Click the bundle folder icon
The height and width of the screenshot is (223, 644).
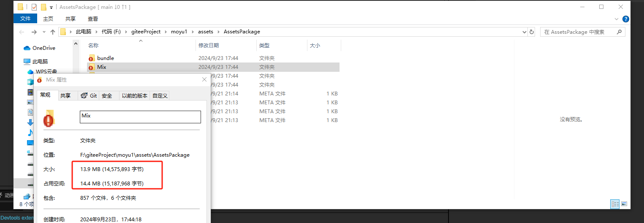[92, 58]
